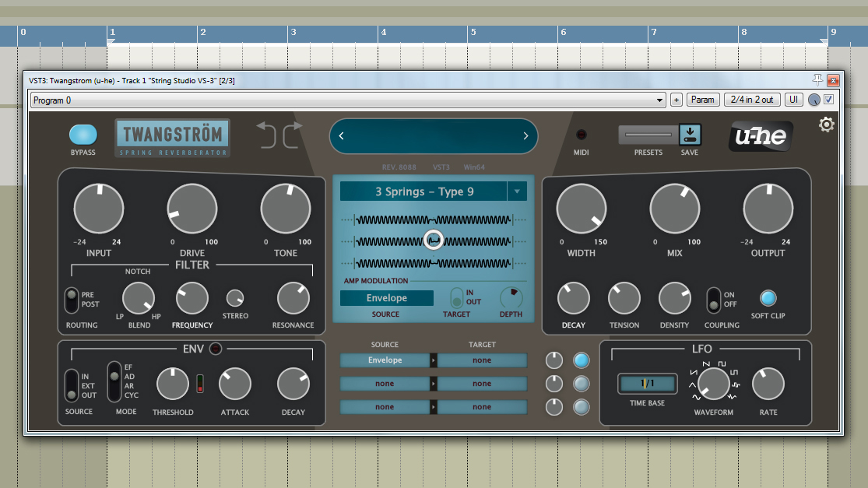The height and width of the screenshot is (488, 868).
Task: Open the first matrix target 'none' menu
Action: pos(482,360)
